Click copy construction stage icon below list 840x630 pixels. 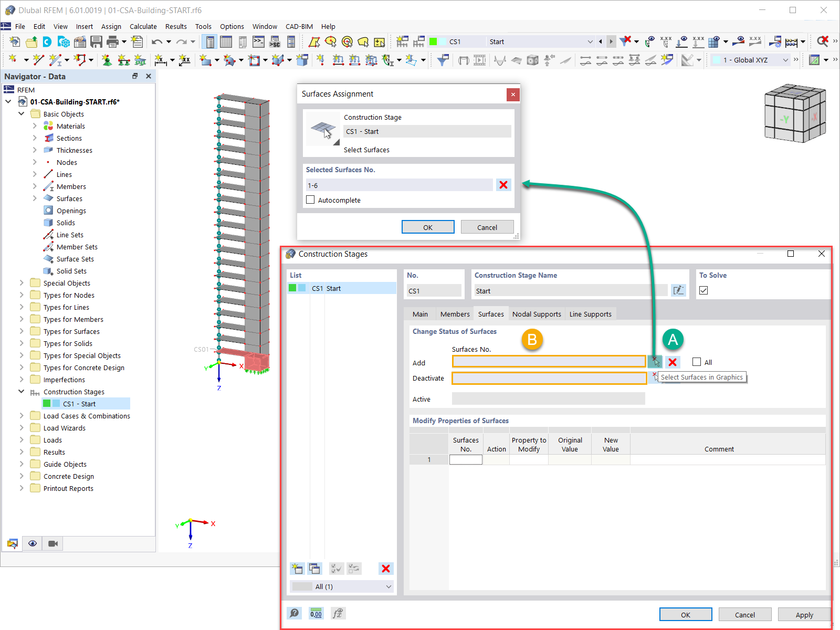[314, 569]
